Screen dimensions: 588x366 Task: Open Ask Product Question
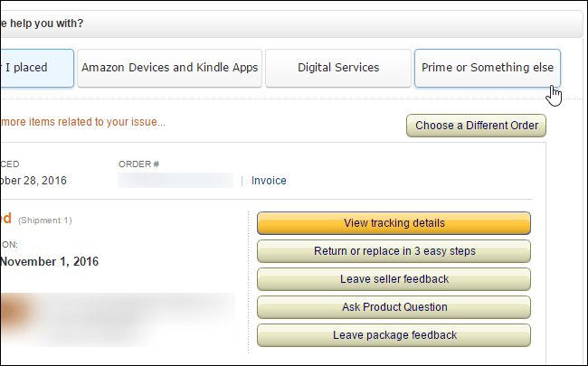(394, 307)
